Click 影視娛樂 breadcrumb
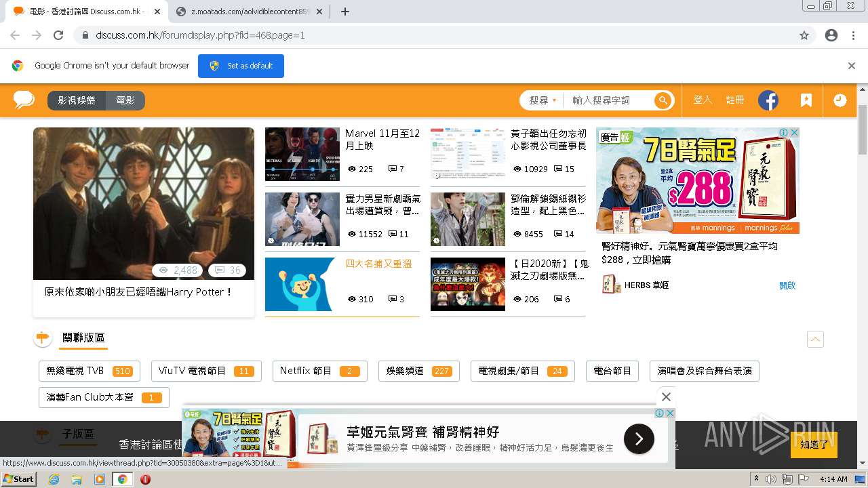 [x=77, y=100]
